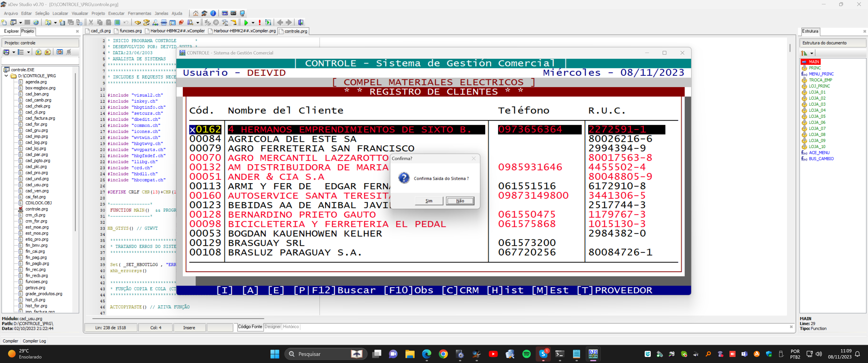Click the cut scissors icon
This screenshot has width=868, height=363.
click(91, 22)
